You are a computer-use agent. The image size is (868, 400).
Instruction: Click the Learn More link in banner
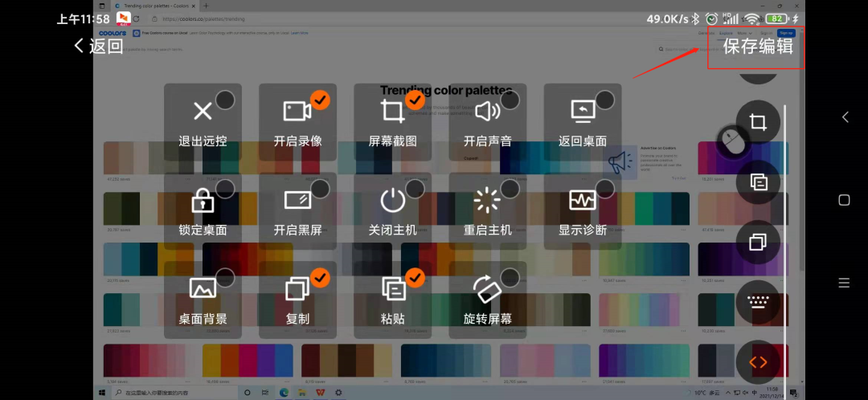click(300, 33)
